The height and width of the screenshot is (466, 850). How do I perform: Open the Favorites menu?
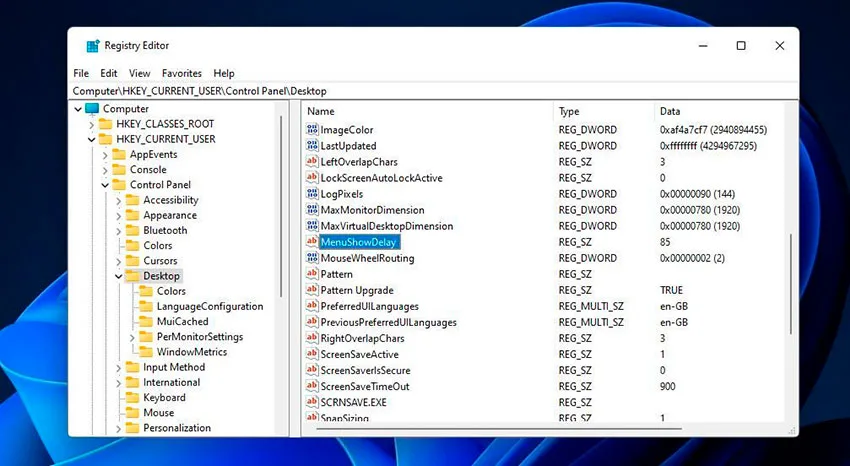point(182,73)
